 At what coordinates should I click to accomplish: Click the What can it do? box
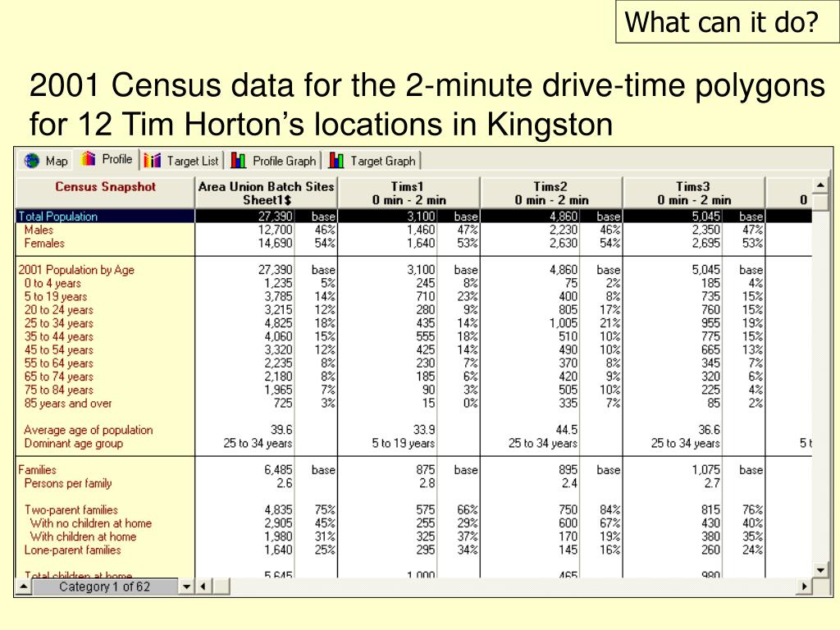pos(728,22)
